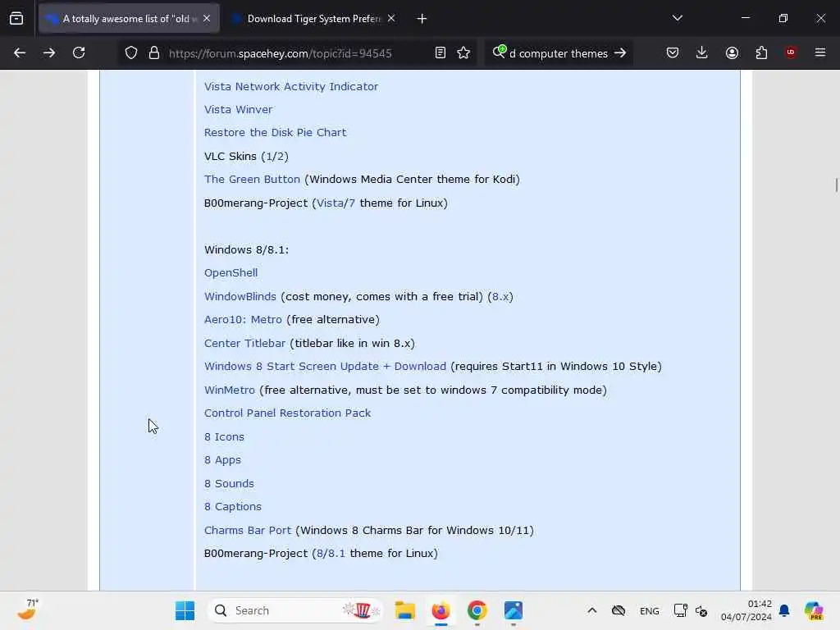Click the site padlock security icon
840x630 pixels.
(x=154, y=53)
